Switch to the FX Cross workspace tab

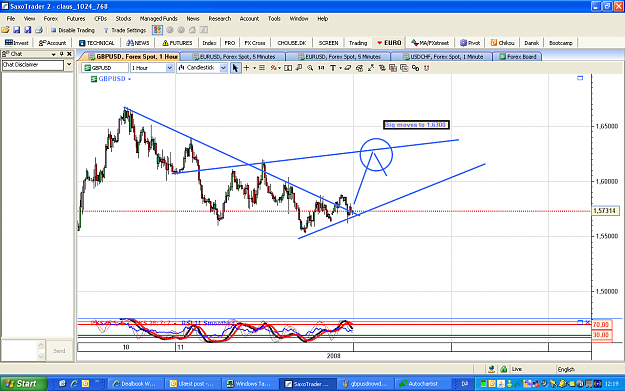click(255, 43)
